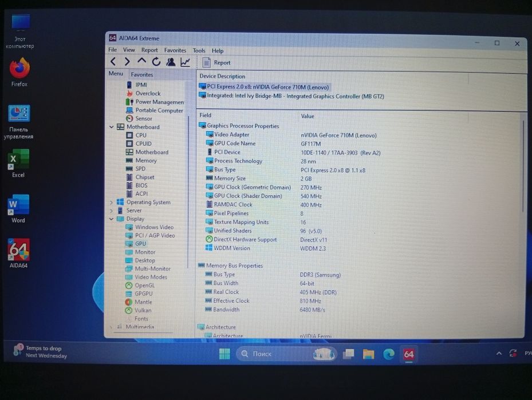This screenshot has height=400, width=532.
Task: Open the Favorites menu in the menu bar
Action: pyautogui.click(x=175, y=50)
